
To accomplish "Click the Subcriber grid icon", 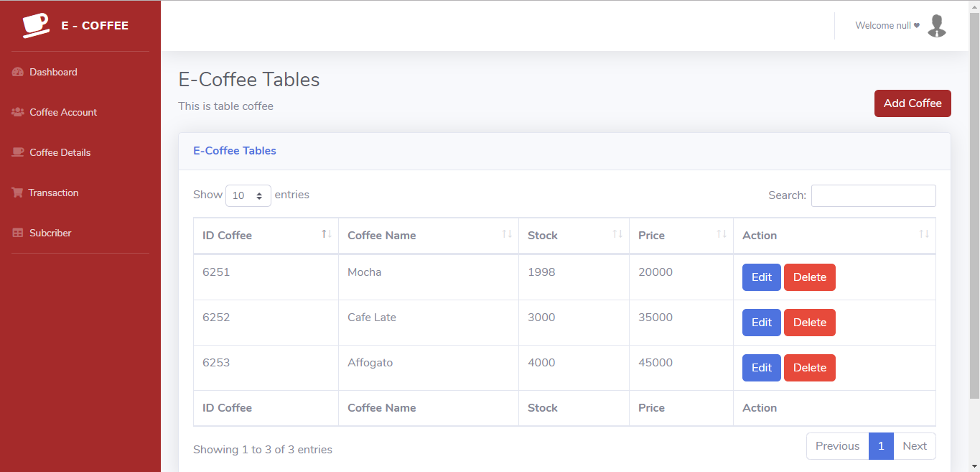I will click(x=17, y=233).
